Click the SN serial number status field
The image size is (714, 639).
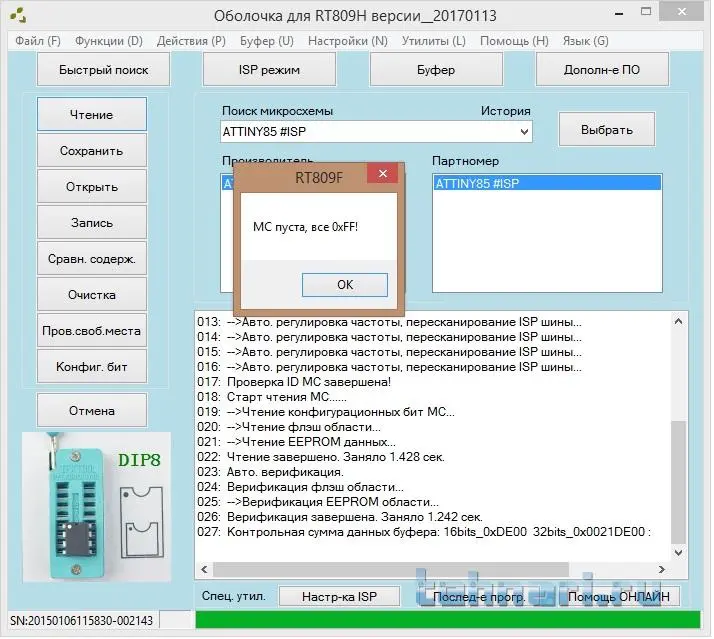[x=82, y=620]
